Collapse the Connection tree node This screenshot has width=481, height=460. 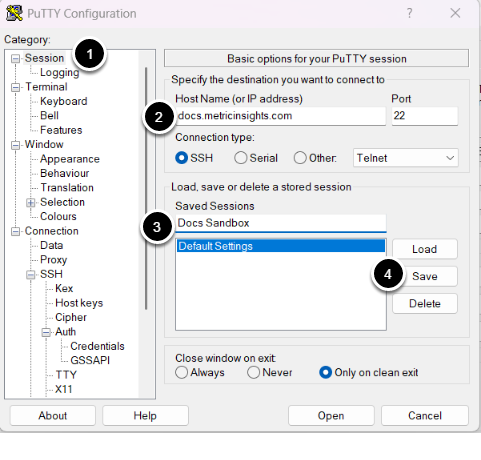[15, 231]
